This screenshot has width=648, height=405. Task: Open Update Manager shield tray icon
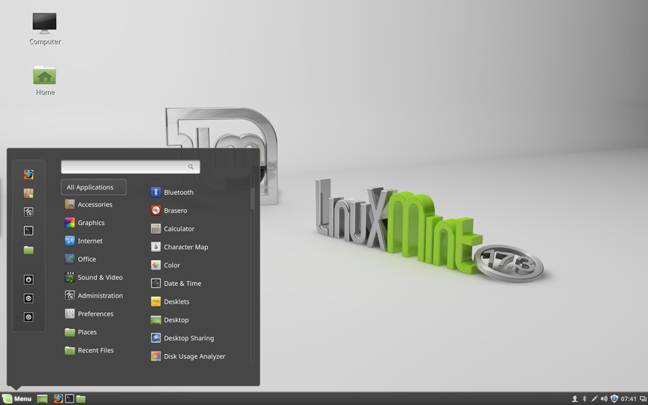(614, 399)
